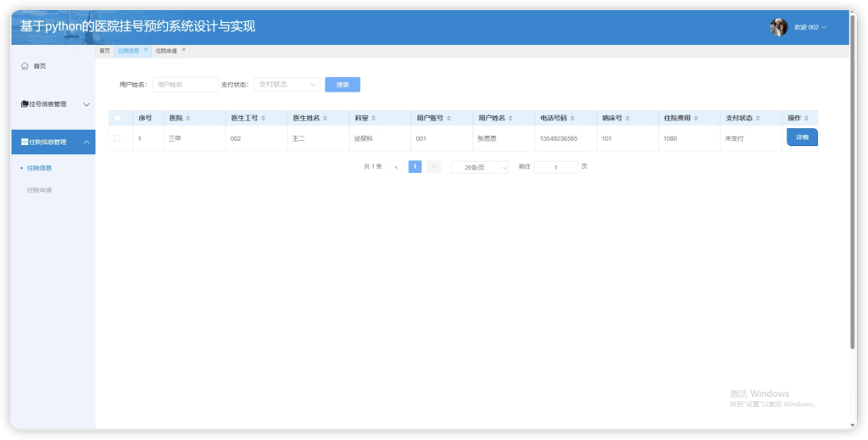Sort by 操作 column arrows
This screenshot has width=868, height=440.
[806, 119]
